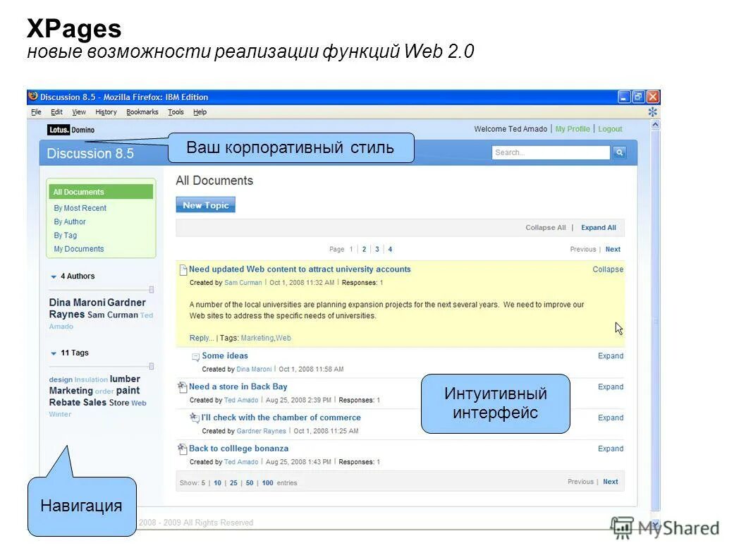Select the 'All Documents' filter

tap(80, 191)
